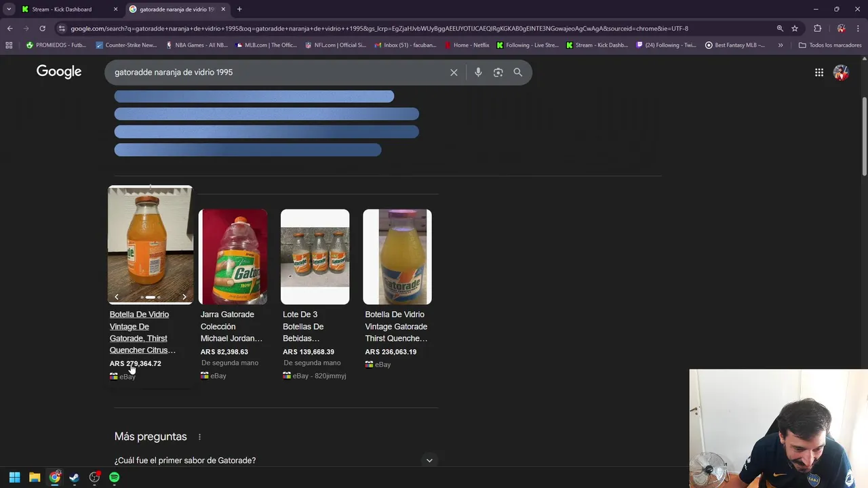
Task: Close the Stream - Kick Dashboard tab
Action: pyautogui.click(x=115, y=9)
